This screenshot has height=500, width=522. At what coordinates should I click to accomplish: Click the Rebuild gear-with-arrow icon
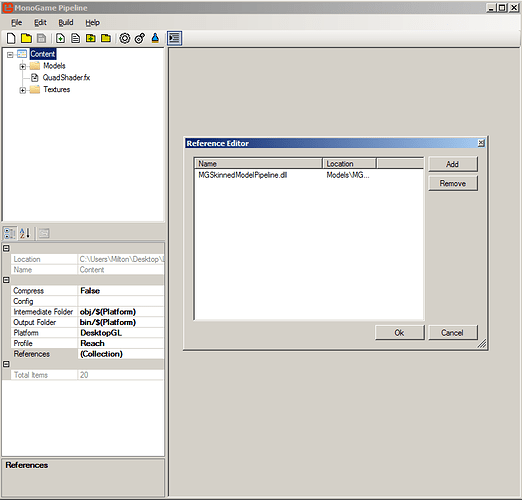(x=140, y=38)
